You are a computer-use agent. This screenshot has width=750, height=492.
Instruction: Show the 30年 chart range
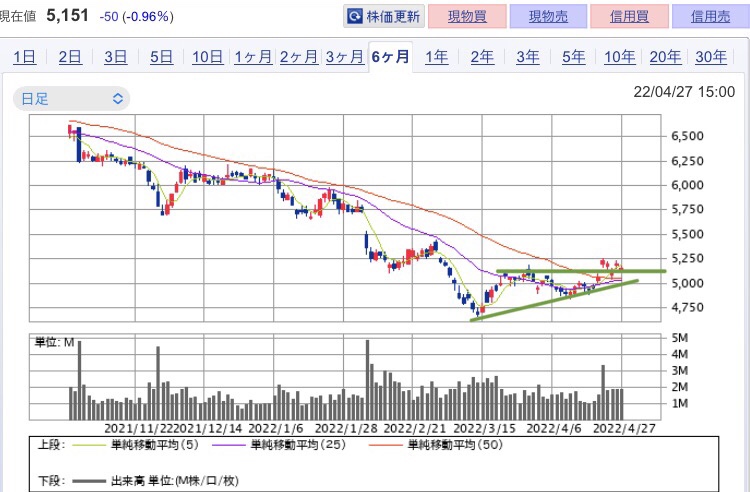click(x=710, y=57)
